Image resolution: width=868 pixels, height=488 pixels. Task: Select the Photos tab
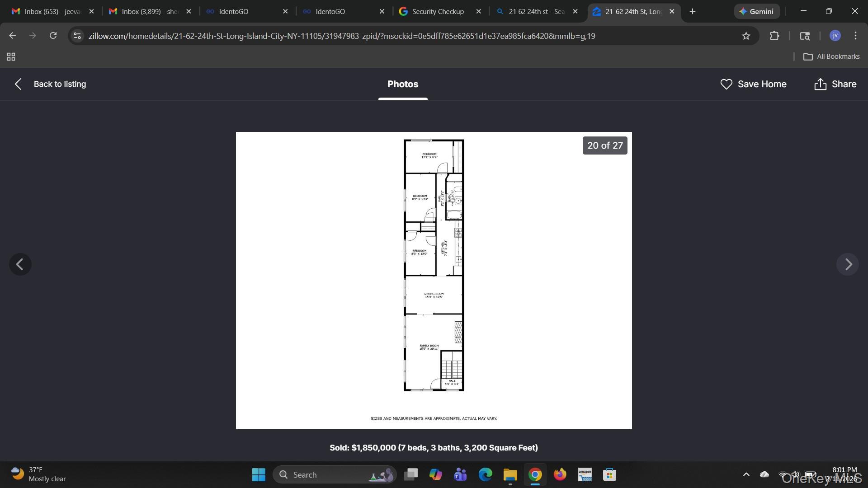point(402,84)
